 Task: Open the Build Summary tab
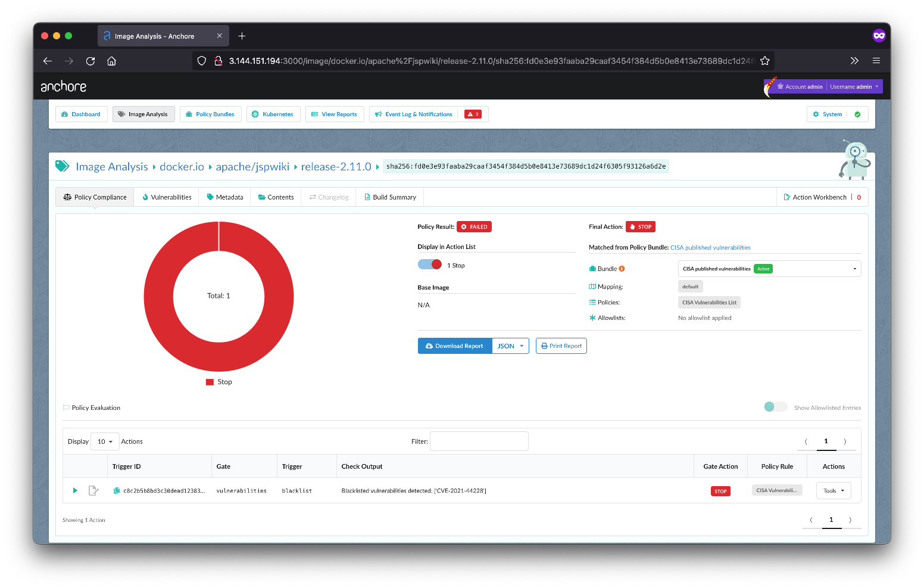(x=390, y=197)
